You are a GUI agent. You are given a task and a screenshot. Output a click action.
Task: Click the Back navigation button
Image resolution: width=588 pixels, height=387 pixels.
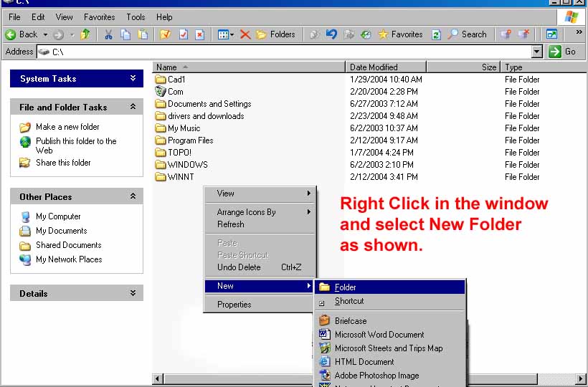(x=22, y=34)
